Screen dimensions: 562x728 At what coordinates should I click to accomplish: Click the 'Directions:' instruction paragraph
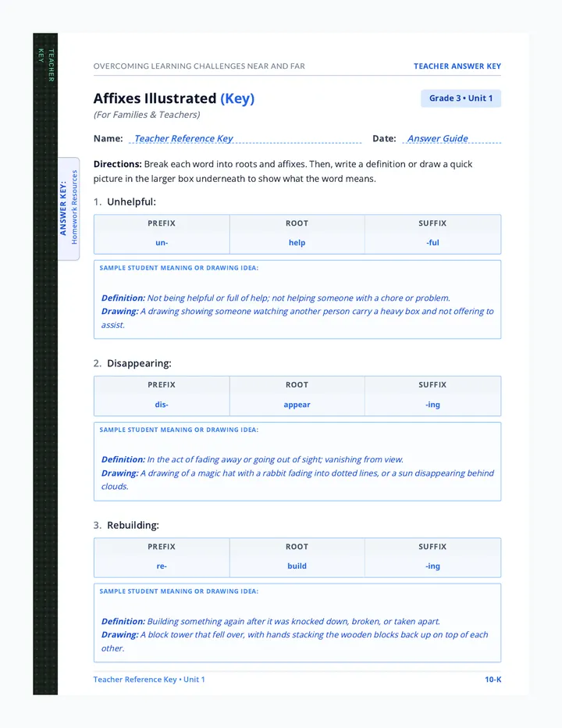(283, 171)
